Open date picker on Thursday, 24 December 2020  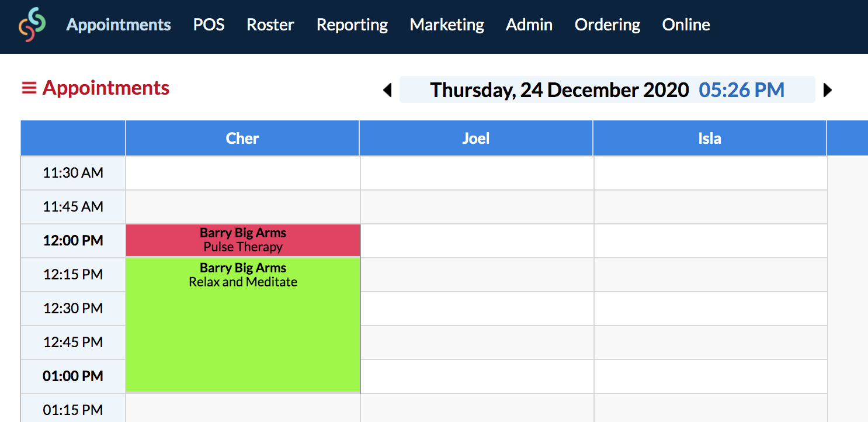click(560, 90)
